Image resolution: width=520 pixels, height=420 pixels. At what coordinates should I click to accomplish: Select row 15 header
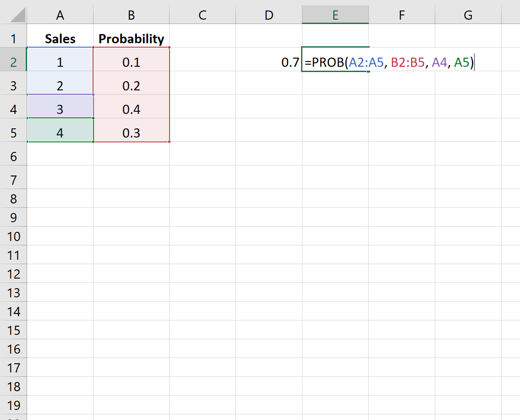point(13,330)
